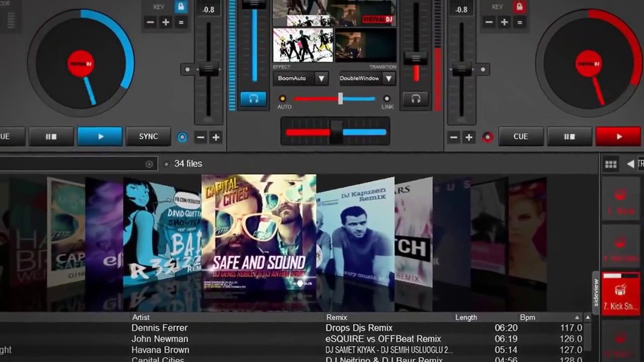Enable the LINK video crossfader option
644x362 pixels.
click(x=387, y=99)
